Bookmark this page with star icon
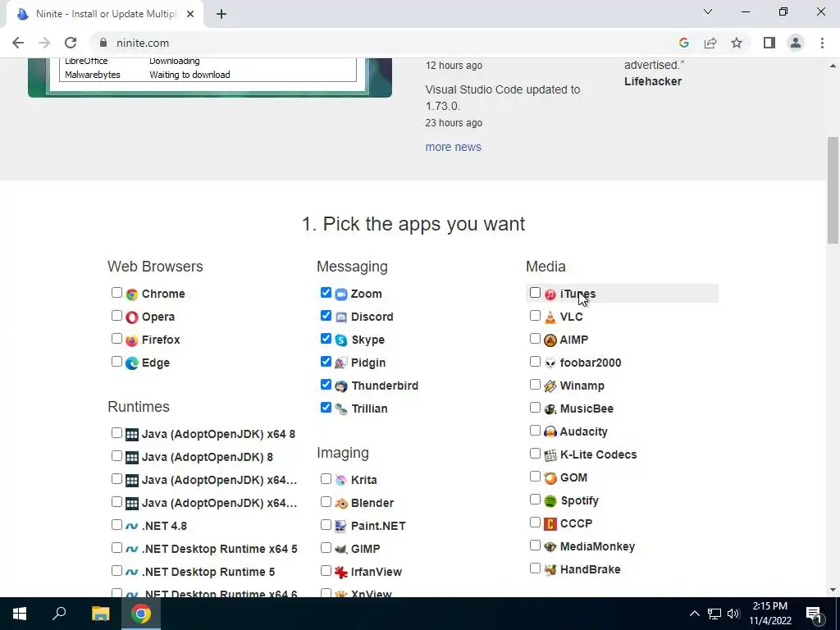 point(737,43)
